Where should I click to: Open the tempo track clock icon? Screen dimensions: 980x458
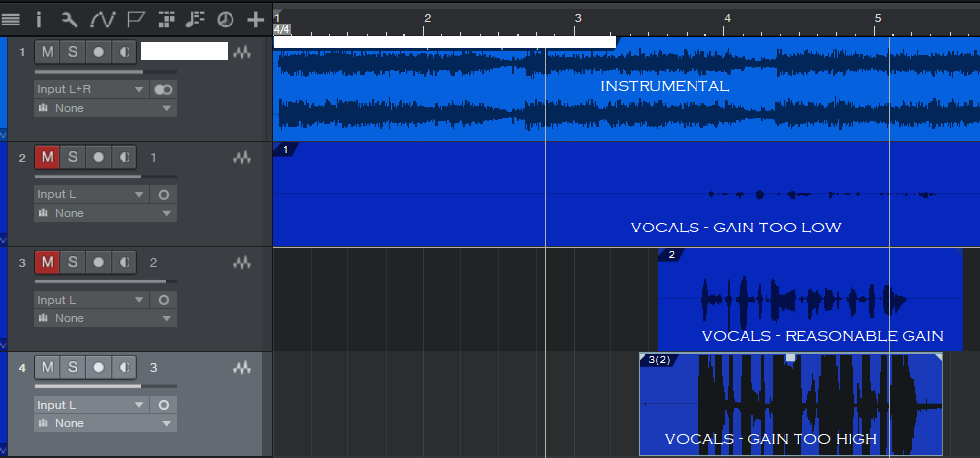(225, 20)
